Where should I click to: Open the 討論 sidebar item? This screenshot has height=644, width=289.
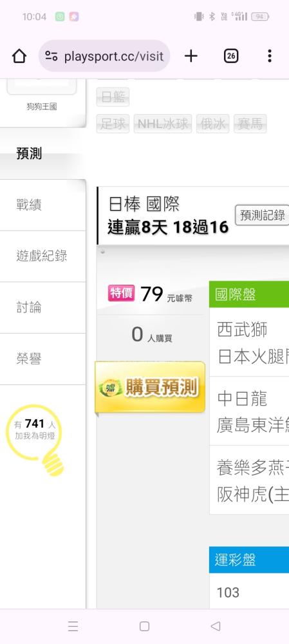(42, 308)
